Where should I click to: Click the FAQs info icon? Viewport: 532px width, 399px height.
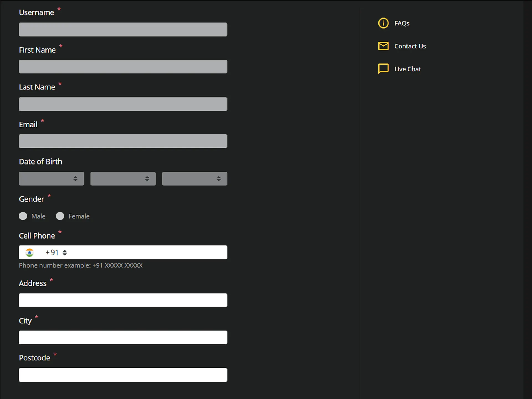click(383, 23)
